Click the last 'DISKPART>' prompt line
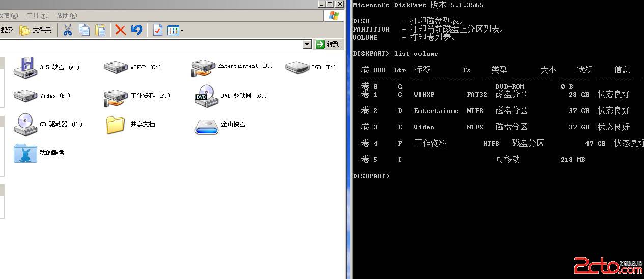 click(371, 176)
